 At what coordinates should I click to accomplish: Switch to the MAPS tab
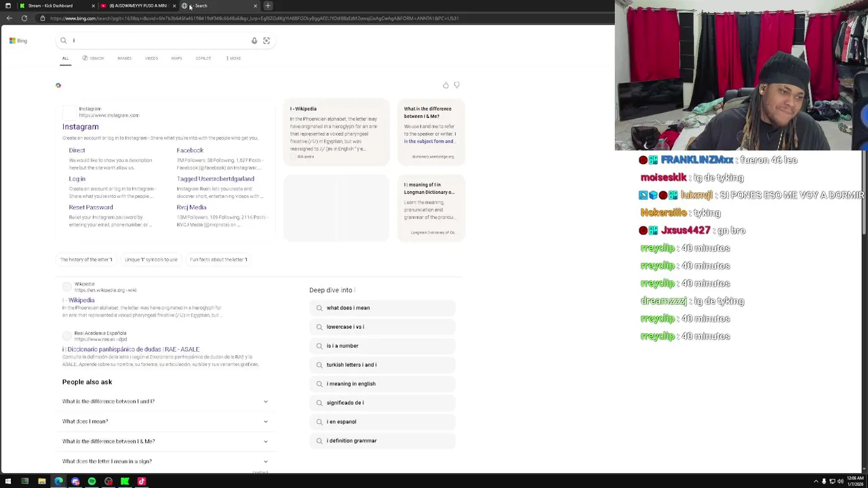(x=176, y=58)
